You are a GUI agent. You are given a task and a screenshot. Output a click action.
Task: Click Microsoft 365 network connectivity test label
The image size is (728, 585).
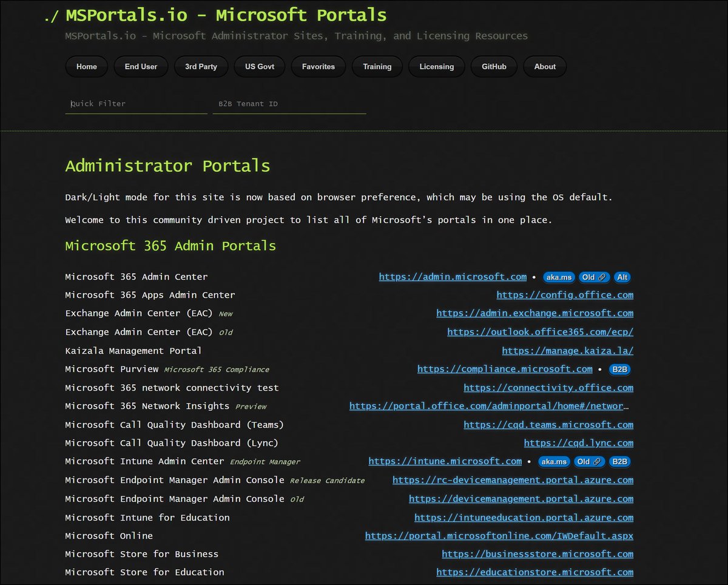tap(172, 388)
